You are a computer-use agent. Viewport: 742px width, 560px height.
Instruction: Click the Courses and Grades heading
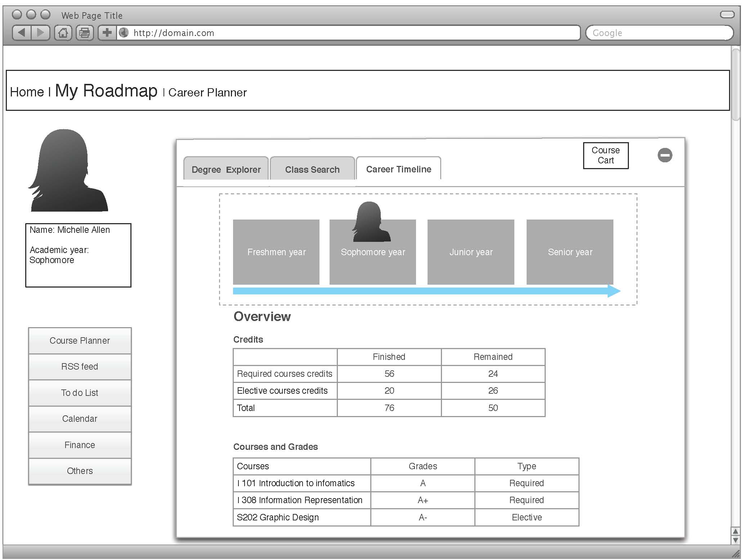[276, 447]
